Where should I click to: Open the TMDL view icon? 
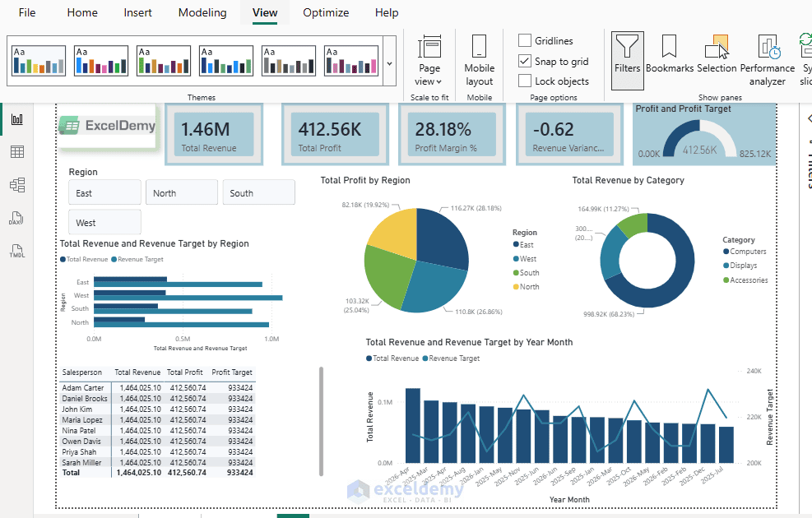click(x=17, y=251)
